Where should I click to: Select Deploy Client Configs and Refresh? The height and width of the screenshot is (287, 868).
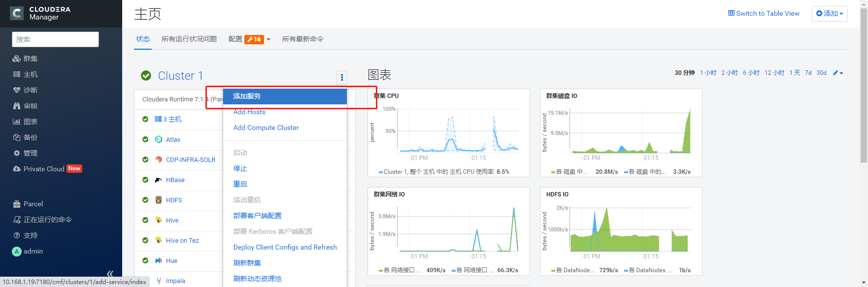285,247
